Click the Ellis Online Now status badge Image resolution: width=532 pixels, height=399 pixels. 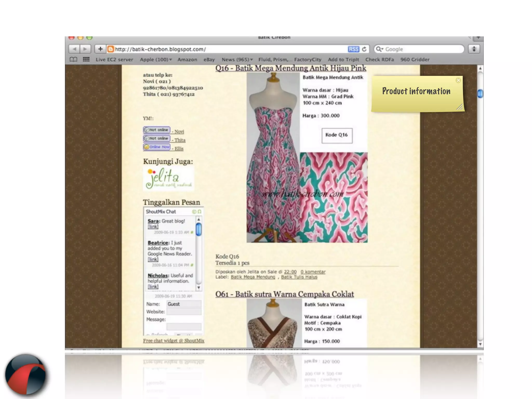click(x=157, y=147)
